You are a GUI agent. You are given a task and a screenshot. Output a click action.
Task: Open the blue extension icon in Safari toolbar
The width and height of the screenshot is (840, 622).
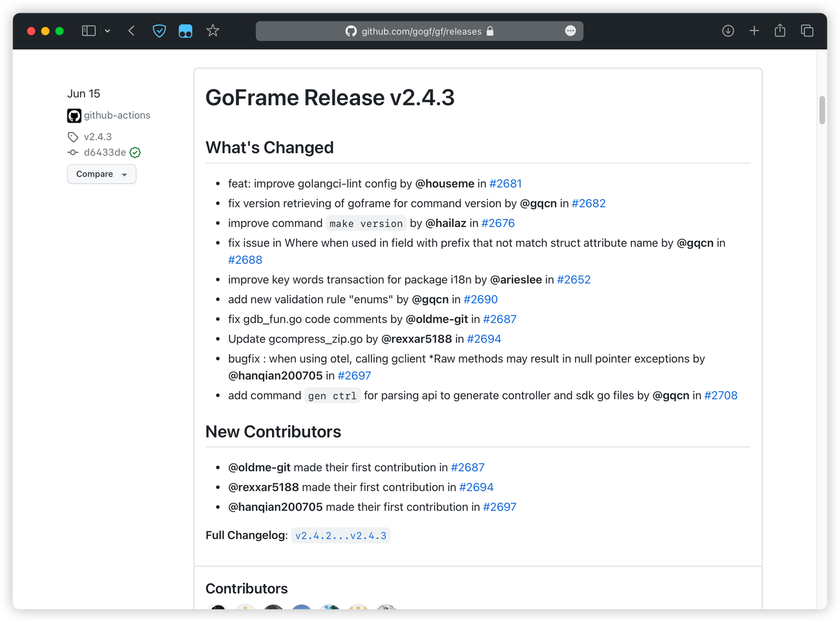[x=186, y=31]
